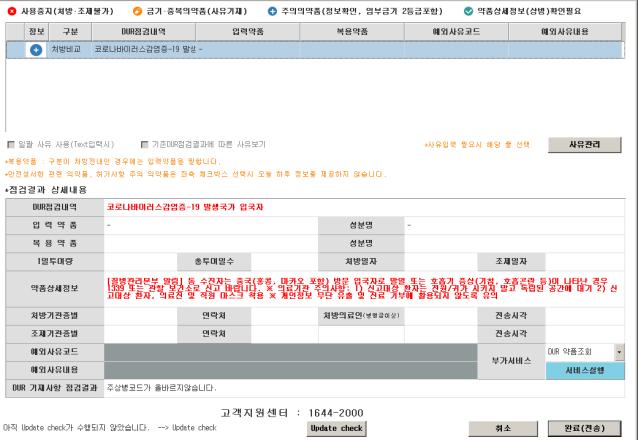Click 완료(전송) to submit
The image size is (638, 440).
click(586, 428)
